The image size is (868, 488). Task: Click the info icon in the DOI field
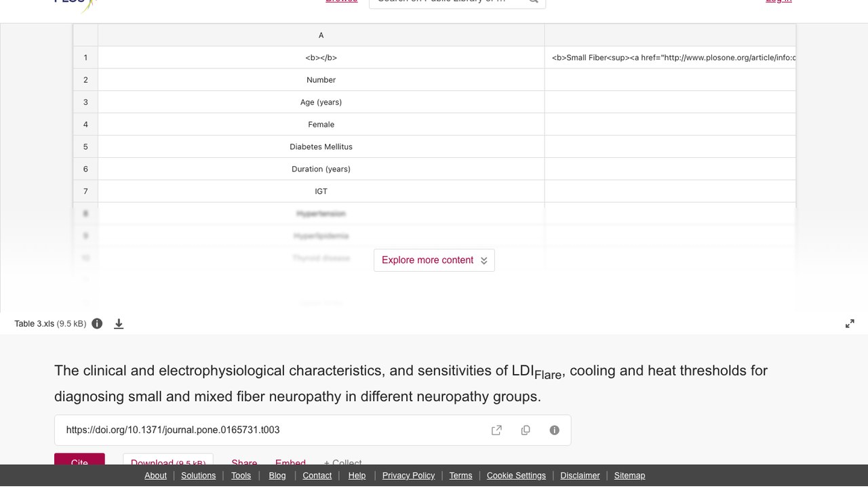[x=555, y=430]
